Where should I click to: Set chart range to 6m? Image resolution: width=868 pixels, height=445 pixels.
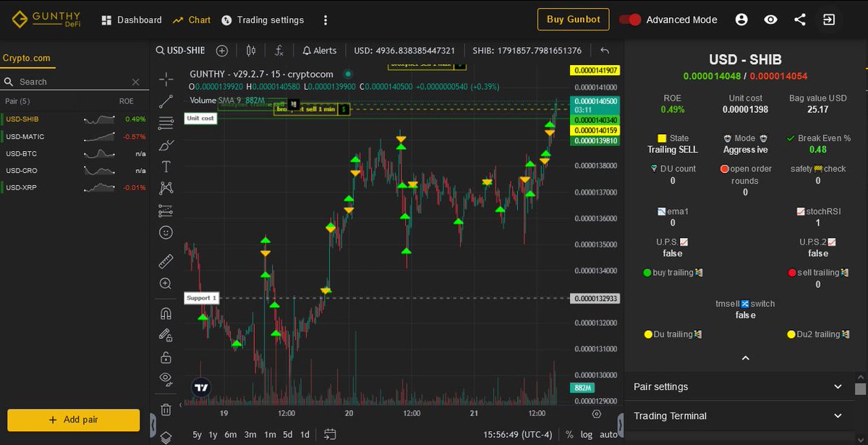tap(231, 435)
